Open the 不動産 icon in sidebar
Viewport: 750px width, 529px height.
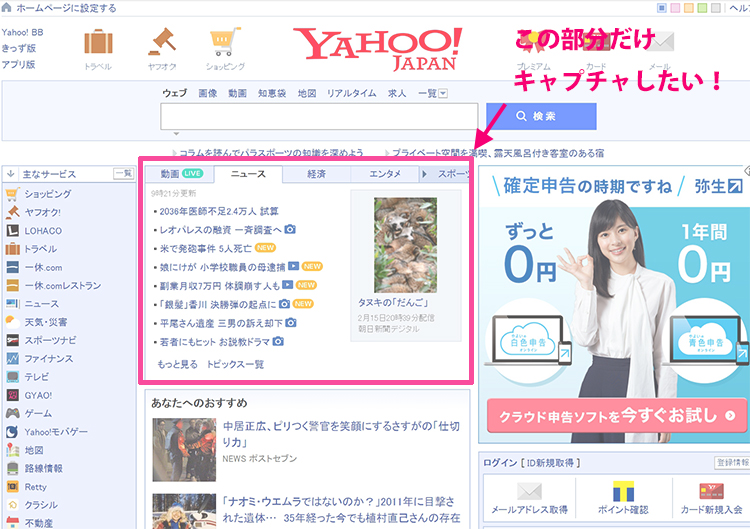tap(12, 522)
